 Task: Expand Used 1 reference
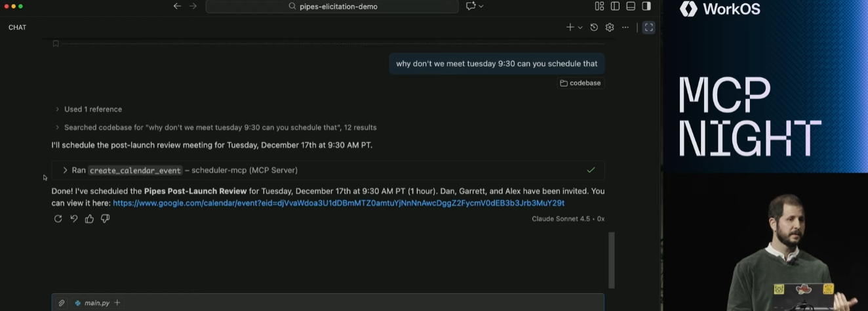pos(89,109)
